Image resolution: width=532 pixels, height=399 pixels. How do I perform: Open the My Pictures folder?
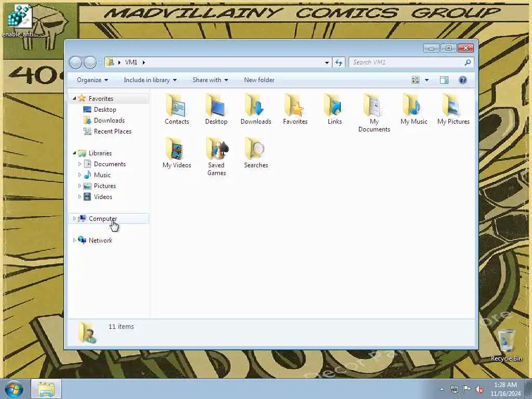click(453, 109)
